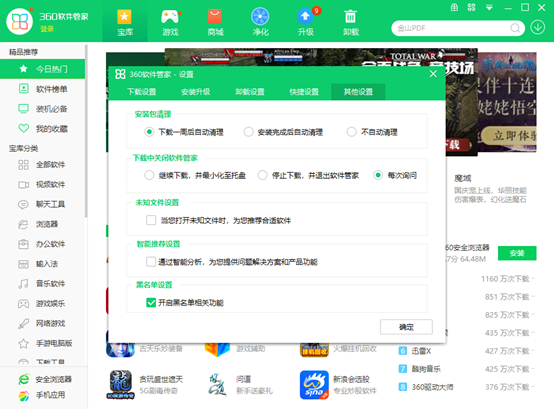Click the 立即体验 banner on the right

510,136
